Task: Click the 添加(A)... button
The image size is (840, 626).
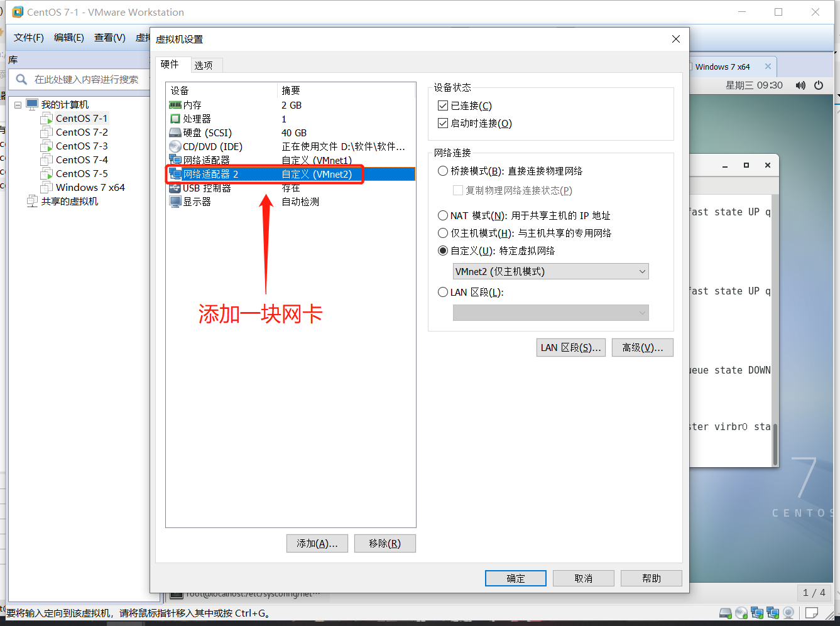Action: [x=317, y=544]
